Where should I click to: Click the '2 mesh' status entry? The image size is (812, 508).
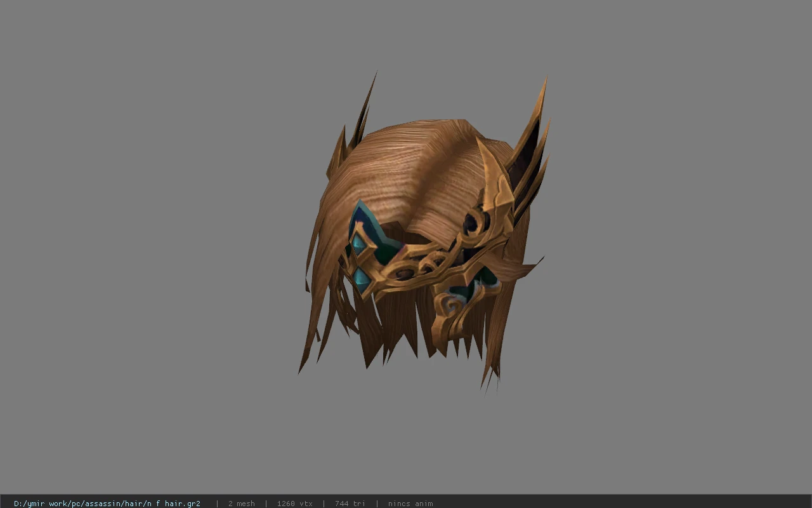pos(242,504)
